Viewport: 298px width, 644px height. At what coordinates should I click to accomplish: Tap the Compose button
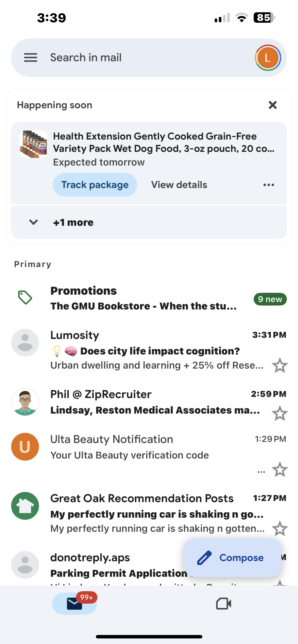(233, 558)
